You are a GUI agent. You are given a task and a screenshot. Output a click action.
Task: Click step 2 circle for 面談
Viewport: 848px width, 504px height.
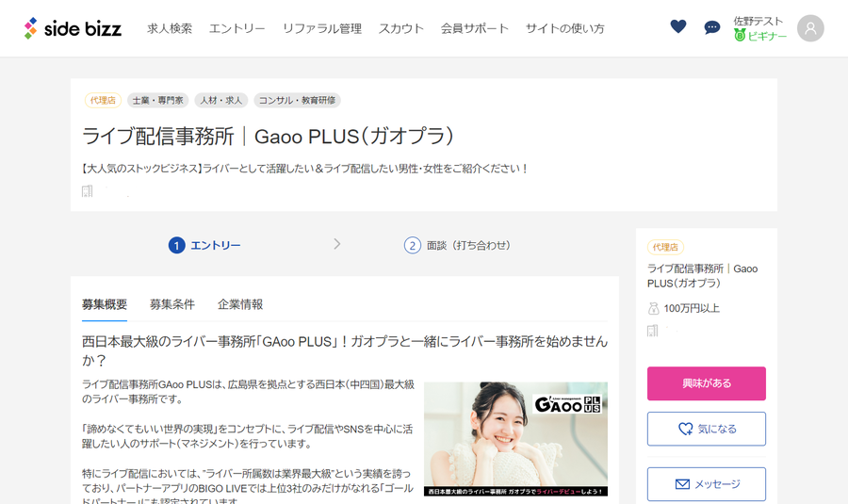[412, 246]
